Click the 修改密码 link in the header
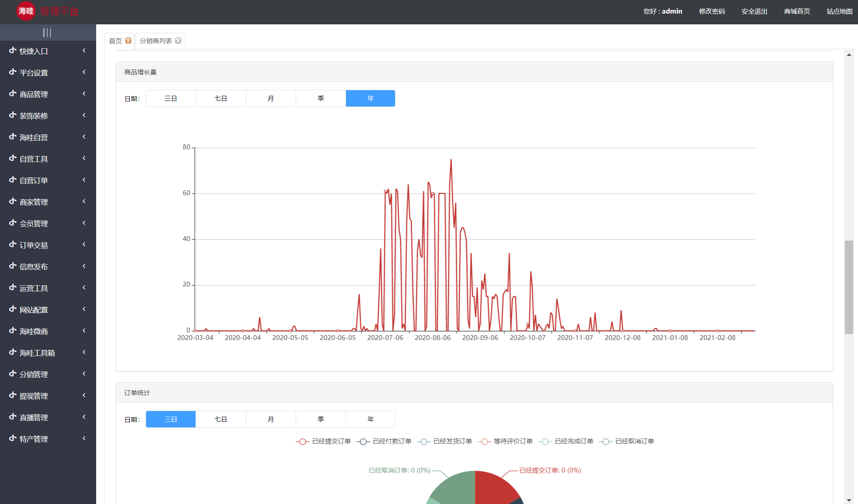The image size is (858, 504). [x=712, y=12]
